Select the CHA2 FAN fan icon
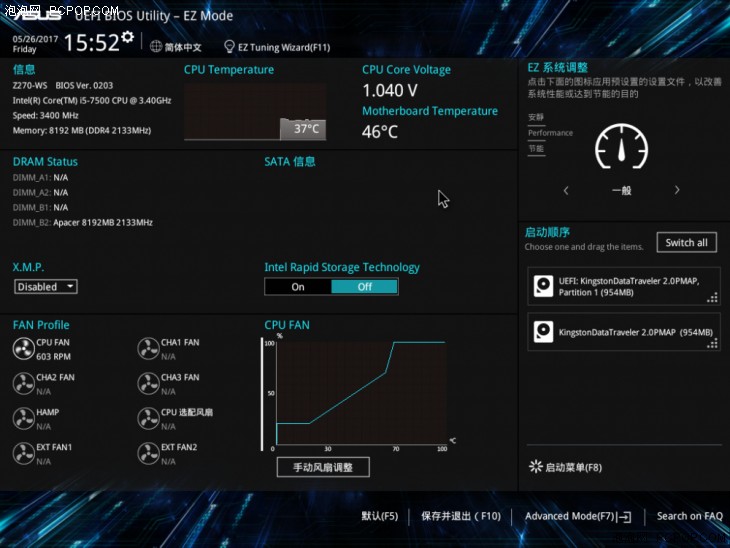The width and height of the screenshot is (730, 548). coord(23,384)
